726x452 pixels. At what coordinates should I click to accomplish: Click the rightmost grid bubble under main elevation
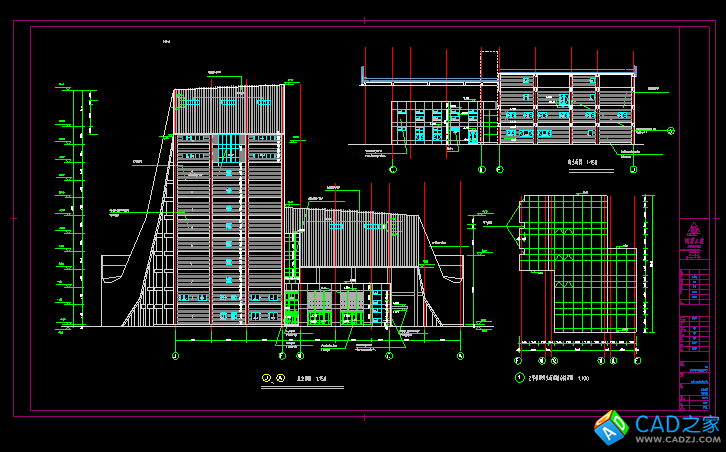click(460, 356)
